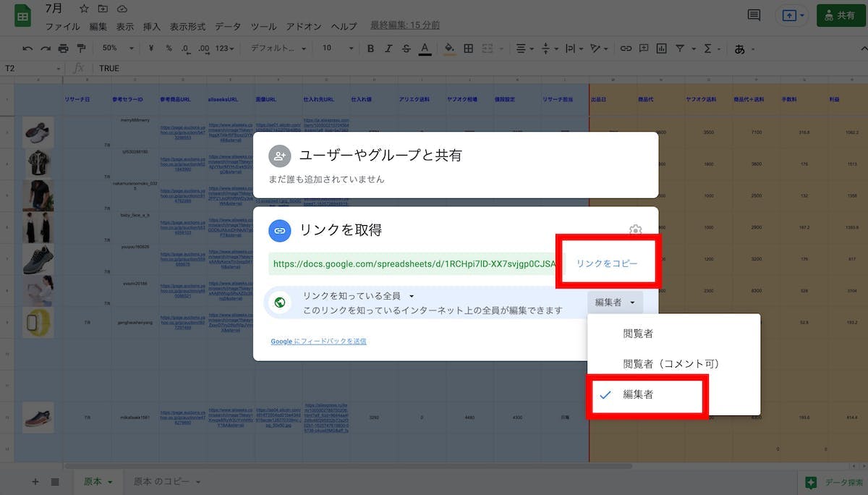Image resolution: width=868 pixels, height=495 pixels.
Task: Apply strikethrough formatting
Action: pyautogui.click(x=406, y=48)
